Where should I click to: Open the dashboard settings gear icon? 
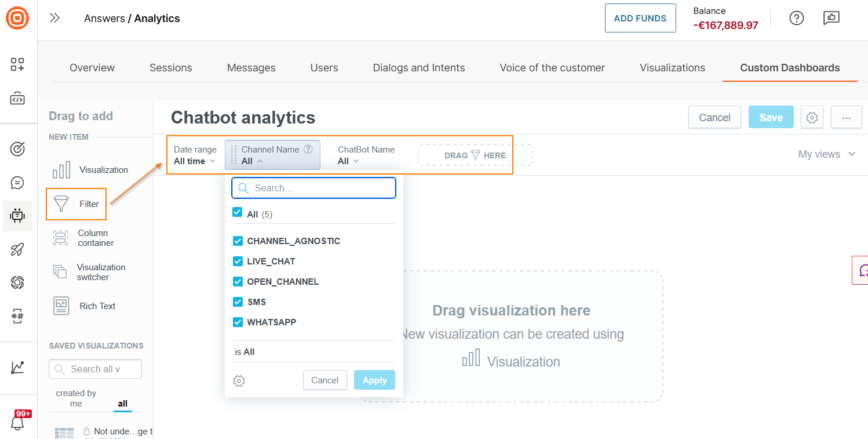pyautogui.click(x=812, y=117)
